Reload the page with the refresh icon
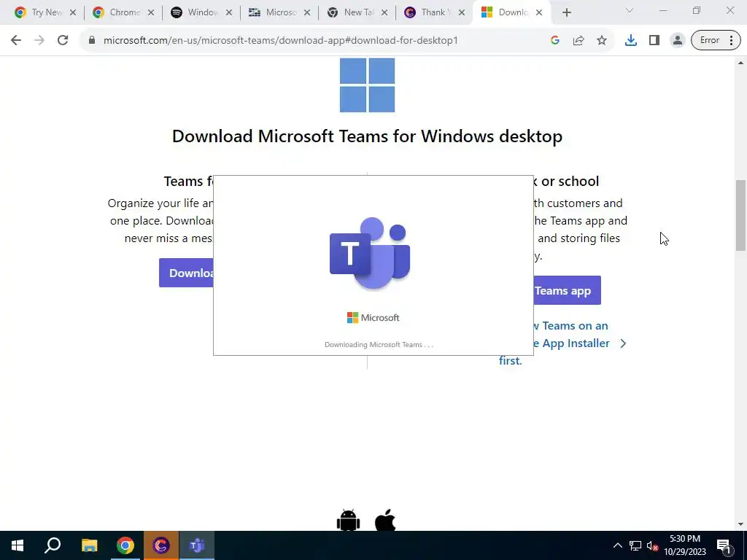Viewport: 747px width, 560px height. 63,41
